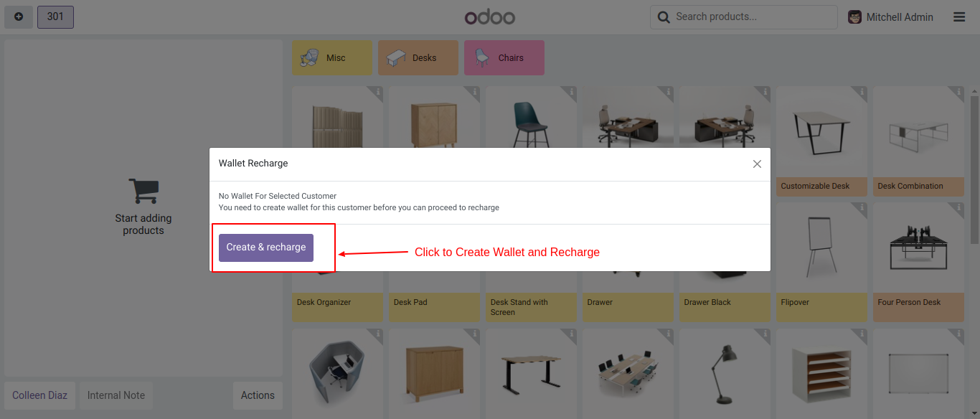Image resolution: width=980 pixels, height=419 pixels.
Task: Click Create & recharge button
Action: click(x=266, y=248)
